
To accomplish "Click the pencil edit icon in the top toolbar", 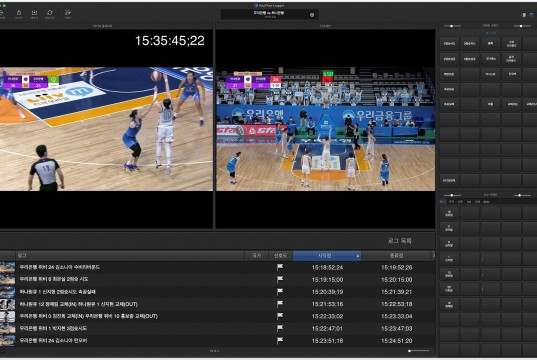I will click(67, 13).
